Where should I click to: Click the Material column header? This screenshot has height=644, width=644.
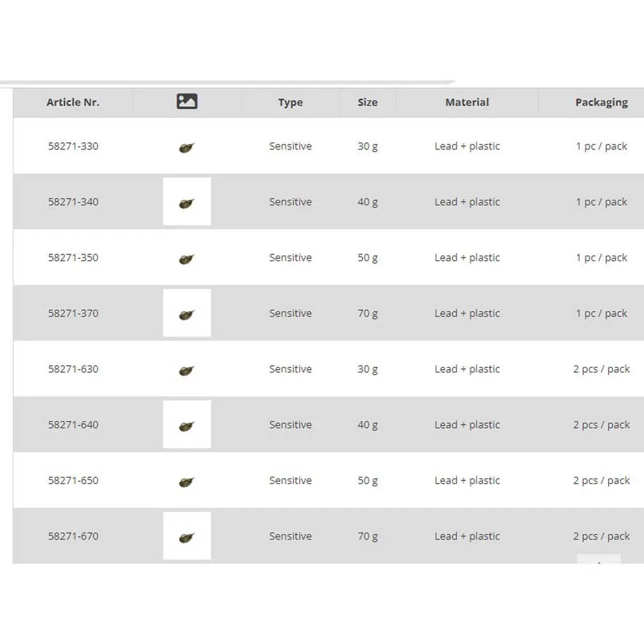pyautogui.click(x=467, y=102)
